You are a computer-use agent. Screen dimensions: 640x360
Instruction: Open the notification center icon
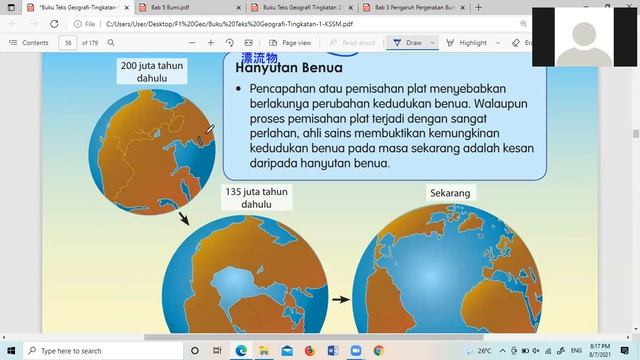click(624, 351)
